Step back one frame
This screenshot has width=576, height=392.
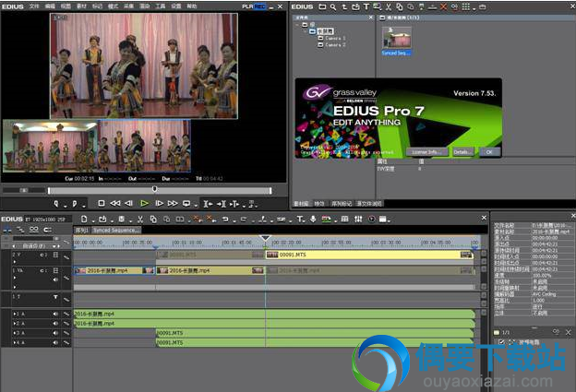[128, 203]
